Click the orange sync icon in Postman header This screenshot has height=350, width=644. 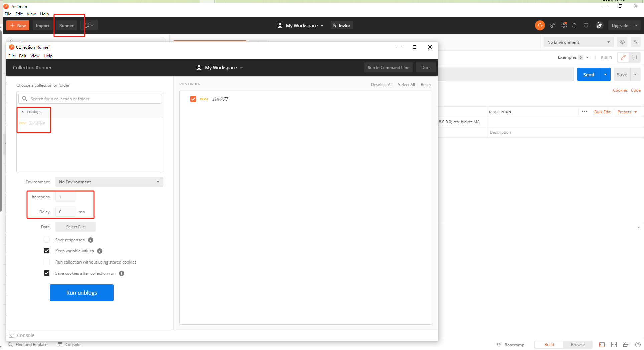[x=540, y=25]
